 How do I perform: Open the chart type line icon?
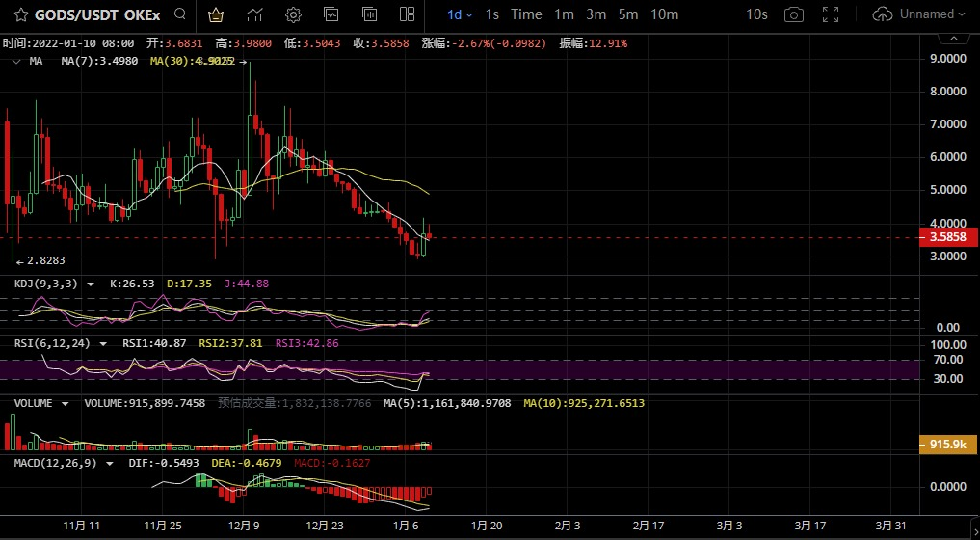coord(254,14)
